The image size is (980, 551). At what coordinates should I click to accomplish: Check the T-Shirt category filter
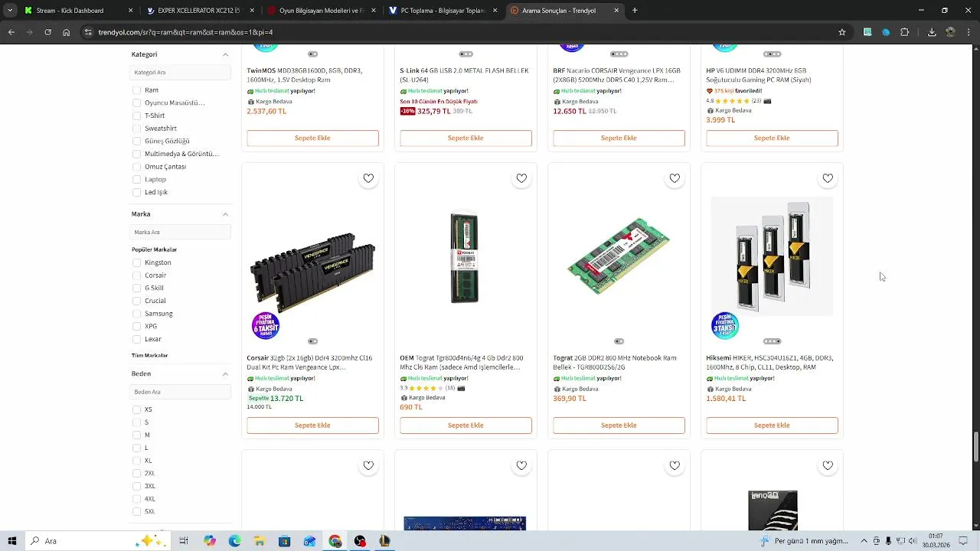tap(136, 116)
